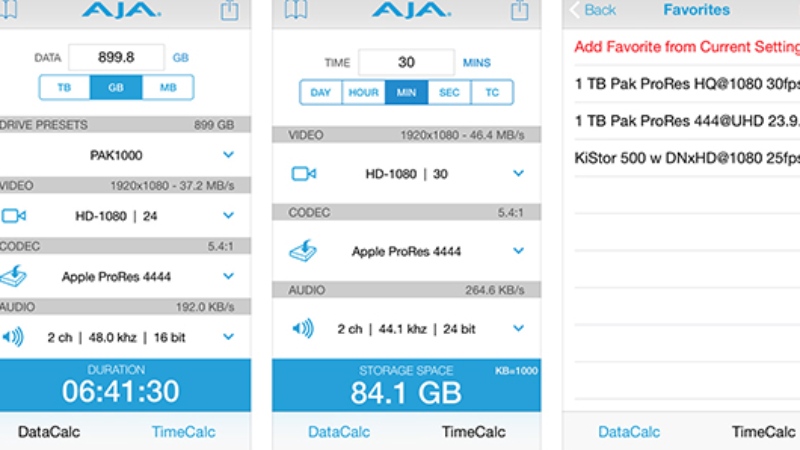Open the DataCalc tab below the 84.1 GB result
Image resolution: width=800 pixels, height=450 pixels.
click(339, 432)
